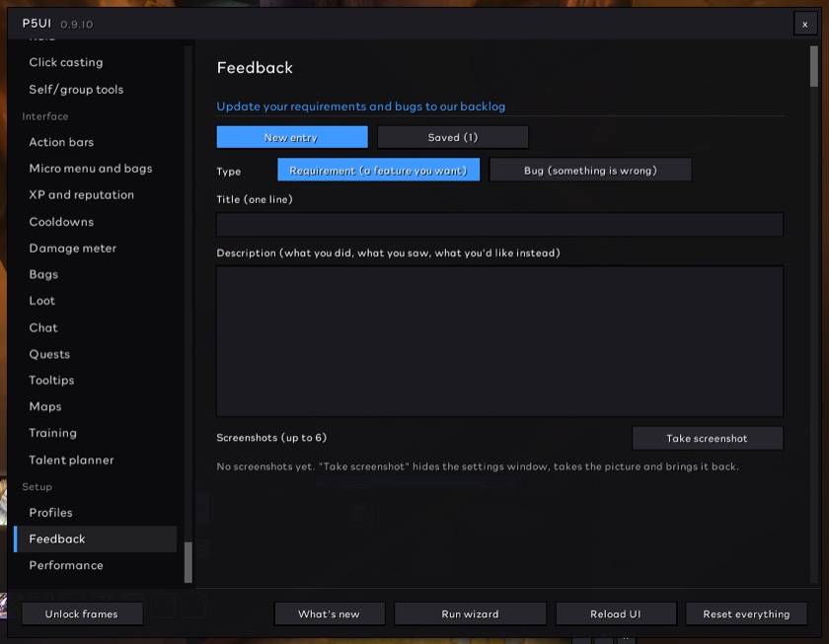The height and width of the screenshot is (644, 829).
Task: Click the 'Screenshots (up to 6)' label
Action: (x=271, y=438)
